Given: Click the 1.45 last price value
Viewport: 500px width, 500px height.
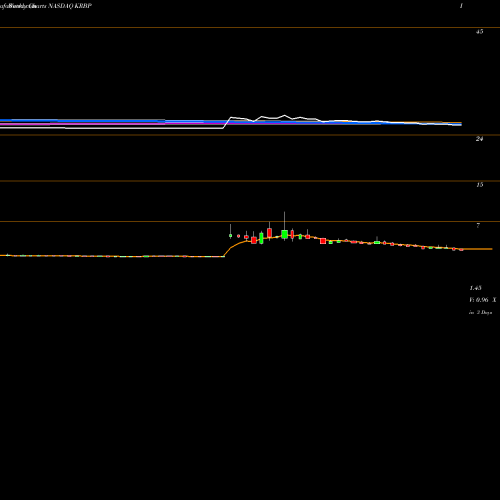Looking at the screenshot, I should coord(475,288).
